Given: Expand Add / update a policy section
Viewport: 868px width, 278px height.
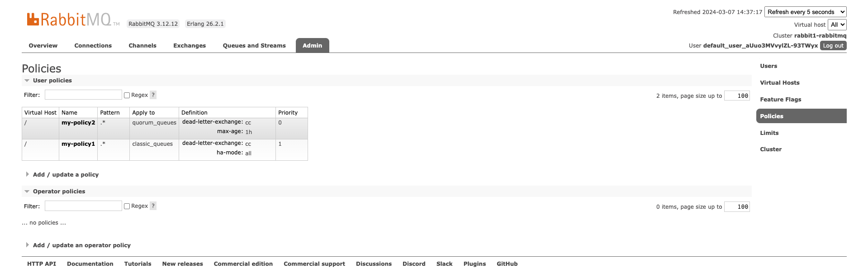Looking at the screenshot, I should coord(66,175).
